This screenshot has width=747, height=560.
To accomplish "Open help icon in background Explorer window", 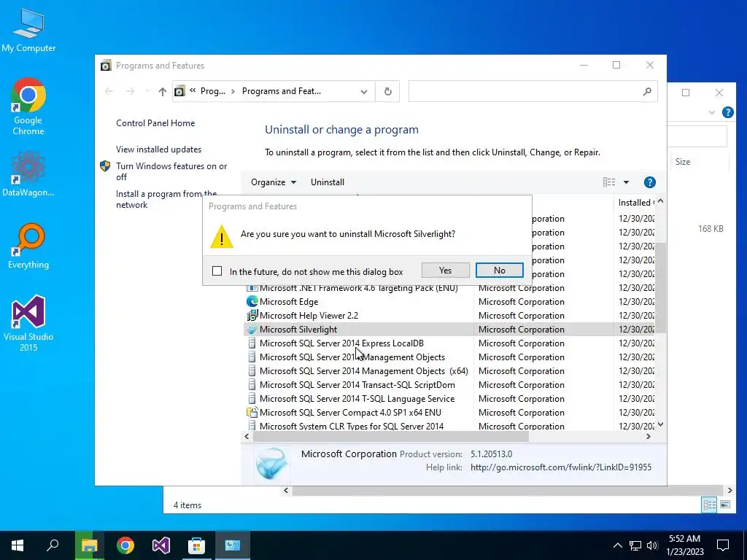I will (727, 112).
